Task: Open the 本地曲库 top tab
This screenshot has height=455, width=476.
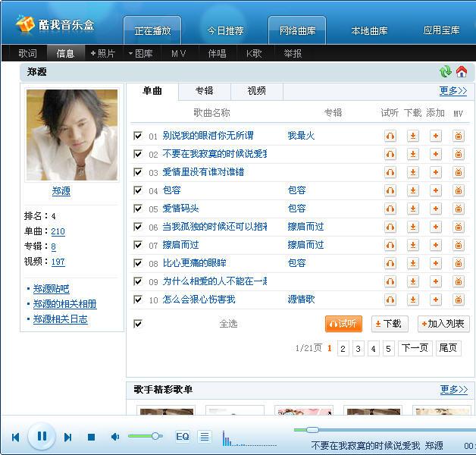Action: point(369,31)
